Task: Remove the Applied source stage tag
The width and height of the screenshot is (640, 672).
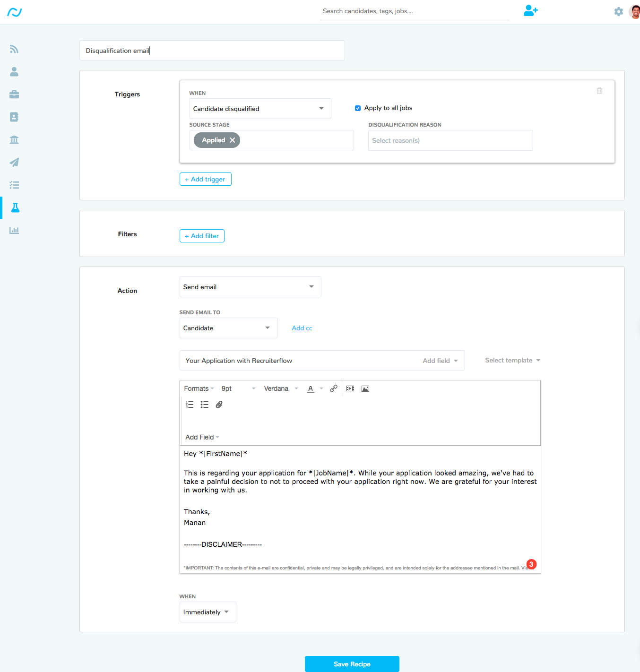Action: (x=232, y=140)
